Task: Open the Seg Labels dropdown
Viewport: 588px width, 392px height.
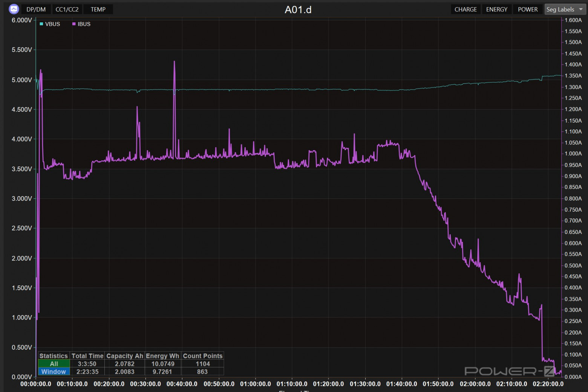Action: coord(565,9)
